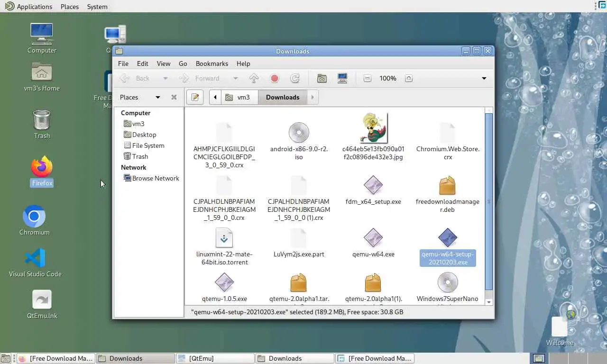607x364 pixels.
Task: Select qtemu-2.0alpha1(1) package icon
Action: [373, 282]
